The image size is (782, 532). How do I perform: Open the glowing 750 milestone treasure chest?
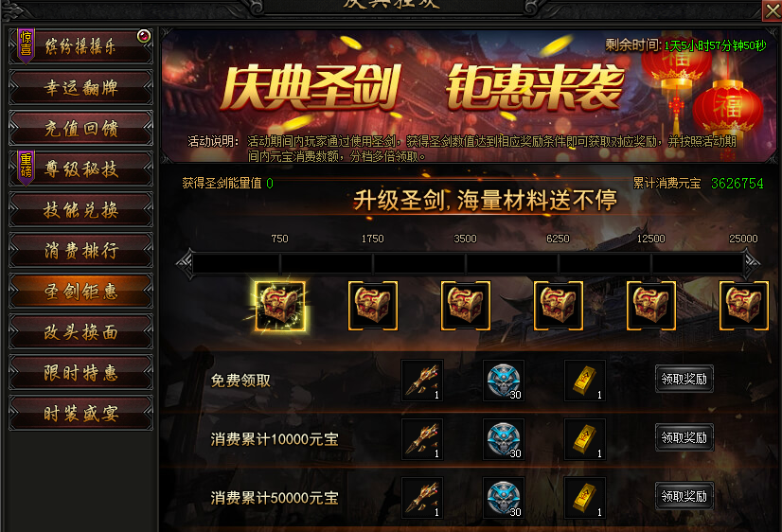pyautogui.click(x=280, y=306)
